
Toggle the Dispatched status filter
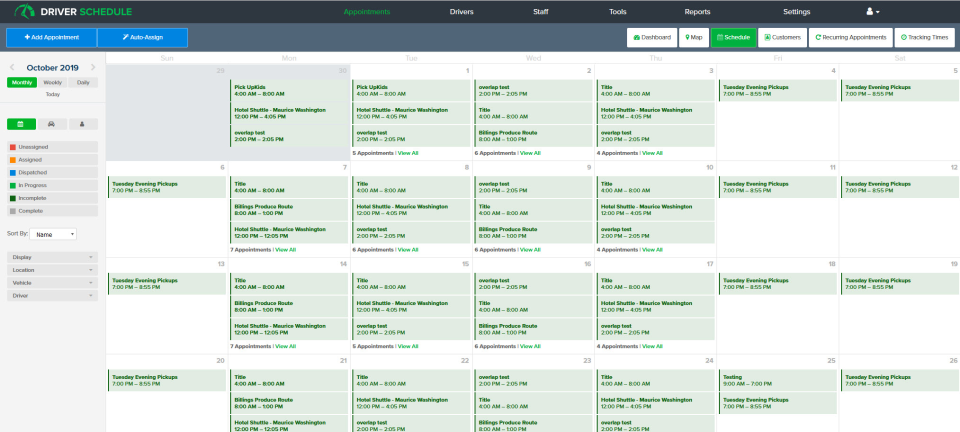tap(53, 173)
